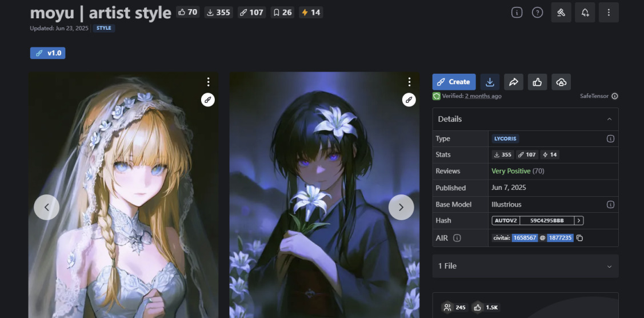The height and width of the screenshot is (318, 644).
Task: Go to the next image in carousel
Action: point(401,207)
